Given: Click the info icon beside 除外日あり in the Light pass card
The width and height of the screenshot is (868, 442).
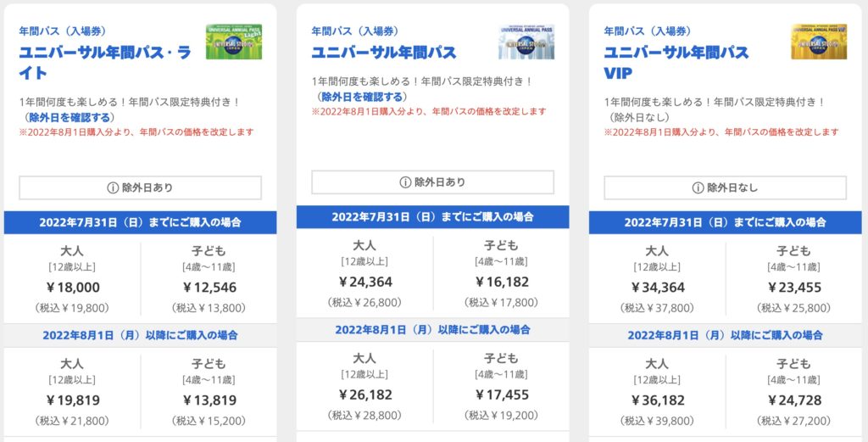Looking at the screenshot, I should coord(113,187).
